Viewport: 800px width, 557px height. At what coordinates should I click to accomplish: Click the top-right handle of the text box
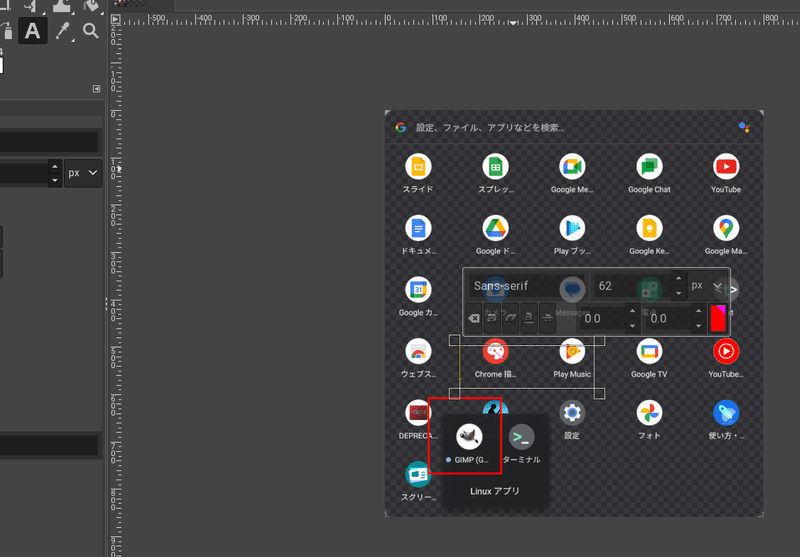click(599, 340)
